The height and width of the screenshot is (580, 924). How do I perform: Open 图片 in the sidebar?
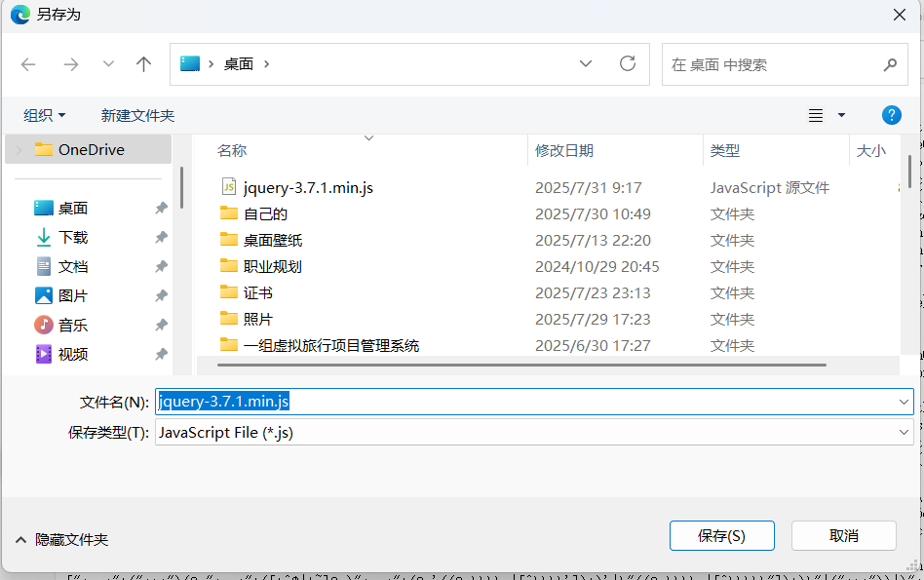pos(73,296)
